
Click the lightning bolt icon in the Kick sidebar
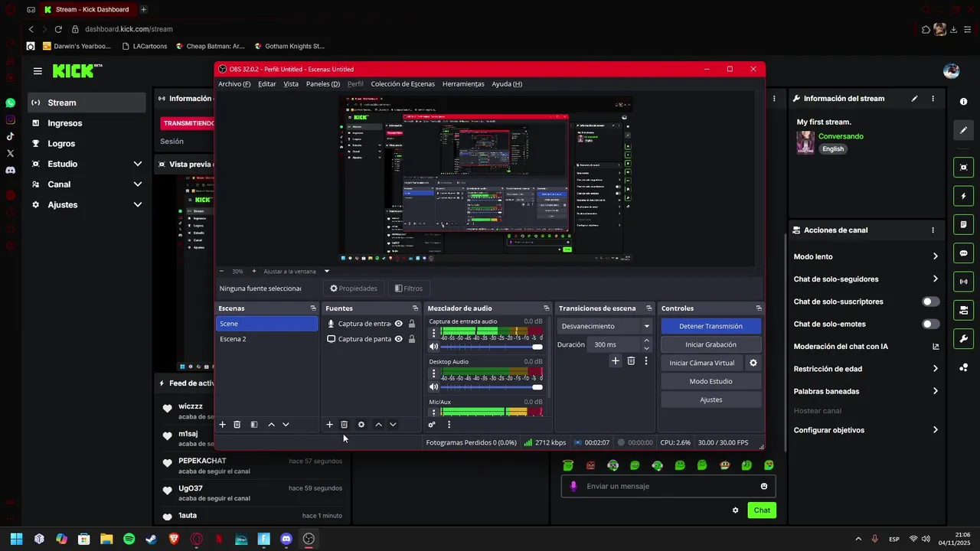[963, 196]
